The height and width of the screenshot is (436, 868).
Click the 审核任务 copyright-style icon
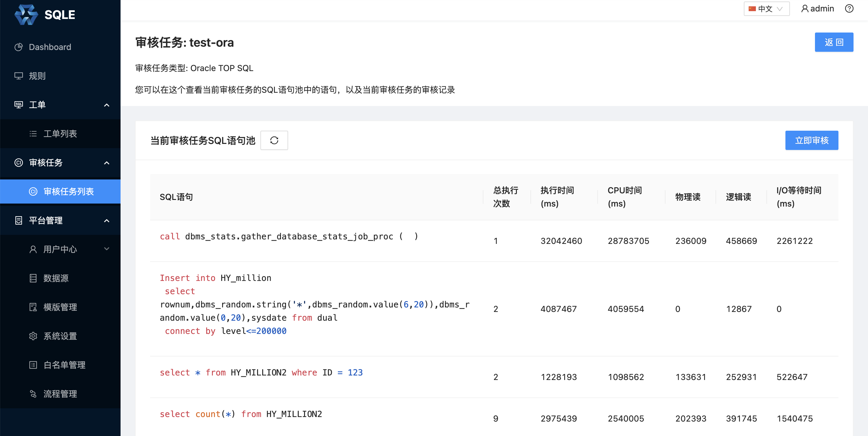(18, 163)
